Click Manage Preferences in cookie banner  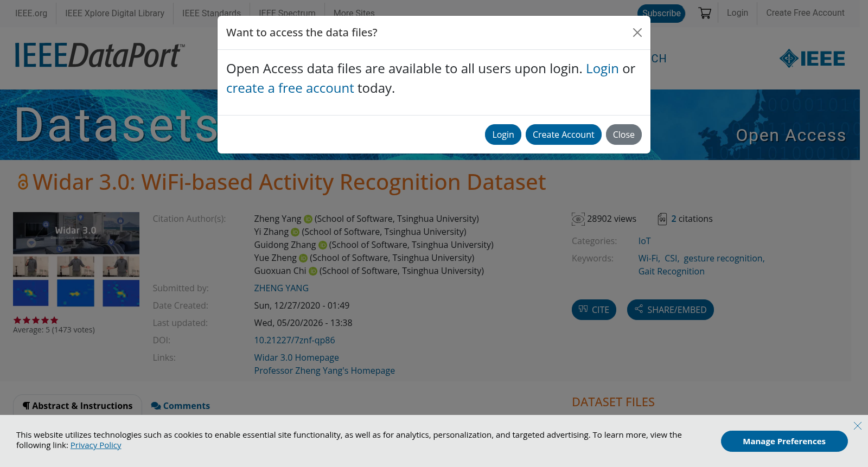coord(784,441)
